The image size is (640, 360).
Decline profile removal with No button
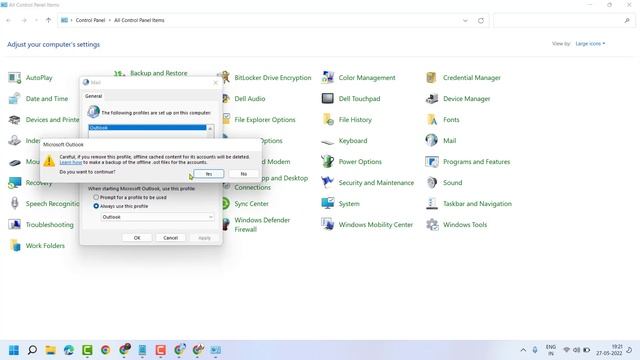pyautogui.click(x=244, y=174)
